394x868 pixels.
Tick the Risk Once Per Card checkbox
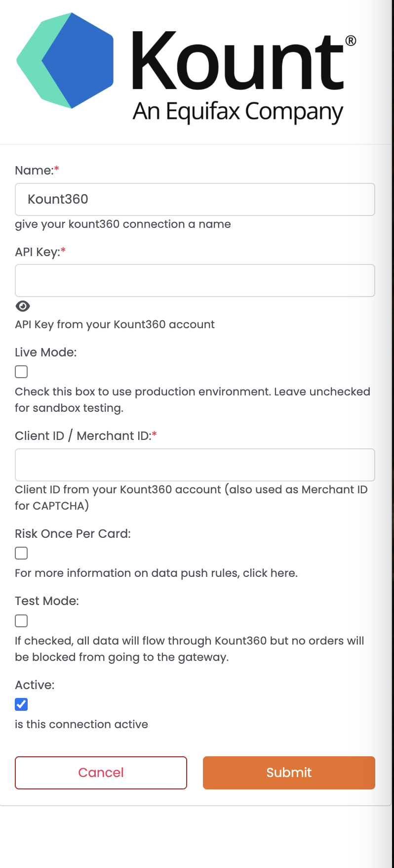click(x=21, y=553)
